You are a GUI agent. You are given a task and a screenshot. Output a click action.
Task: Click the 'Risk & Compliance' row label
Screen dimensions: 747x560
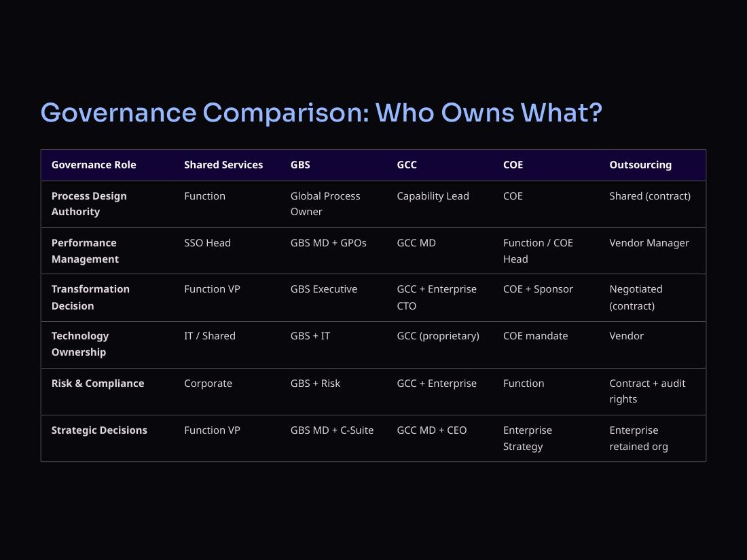tap(98, 384)
